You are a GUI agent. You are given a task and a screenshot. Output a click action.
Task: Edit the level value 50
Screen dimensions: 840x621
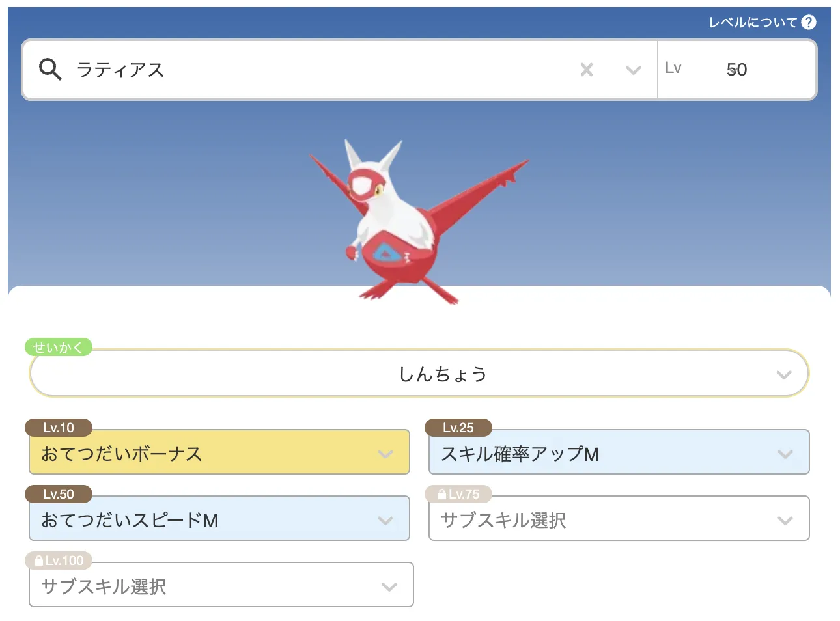737,70
